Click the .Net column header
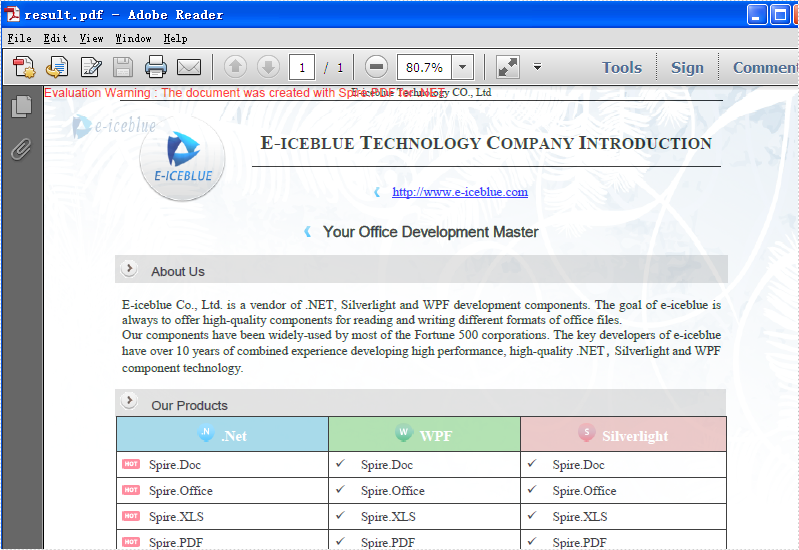This screenshot has height=550, width=799. tap(222, 434)
